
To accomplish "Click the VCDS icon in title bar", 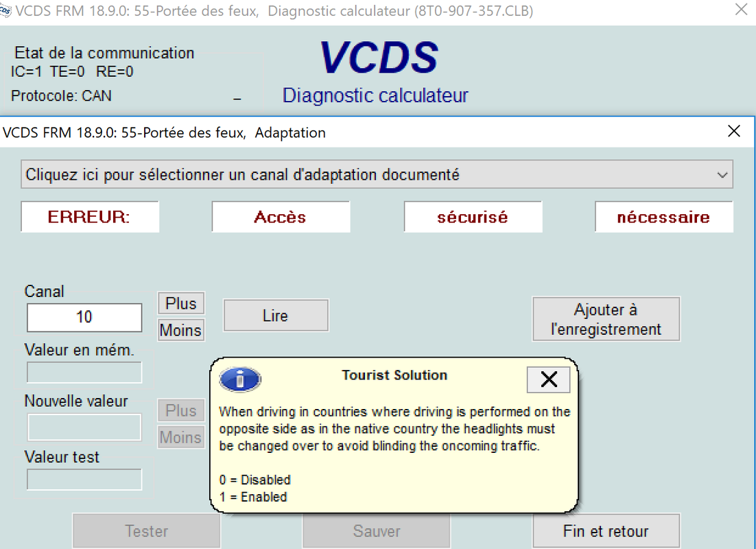I will click(6, 10).
